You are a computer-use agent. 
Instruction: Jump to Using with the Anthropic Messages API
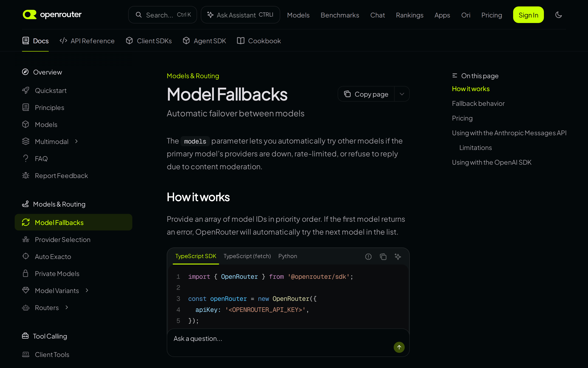point(509,133)
